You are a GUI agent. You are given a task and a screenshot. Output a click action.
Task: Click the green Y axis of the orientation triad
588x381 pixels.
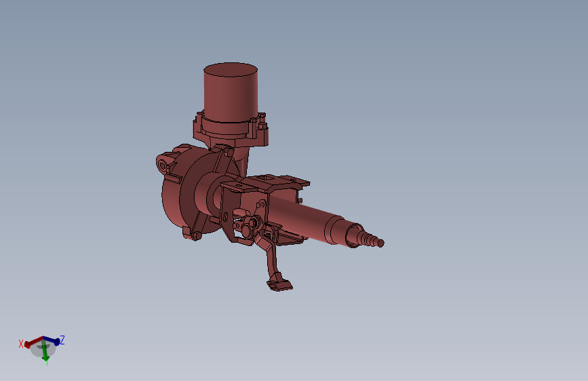point(45,351)
